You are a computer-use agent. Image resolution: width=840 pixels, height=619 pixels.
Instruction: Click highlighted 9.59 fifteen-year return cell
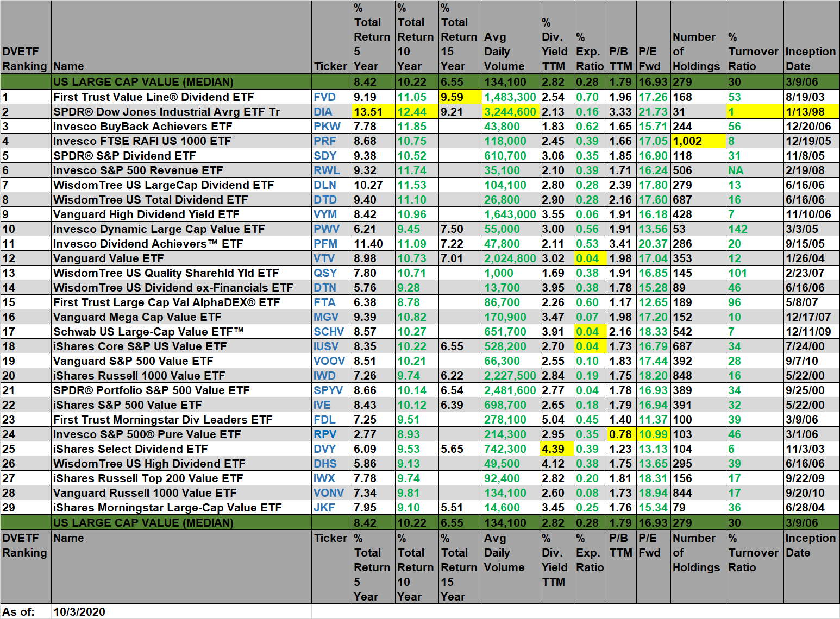click(x=461, y=97)
